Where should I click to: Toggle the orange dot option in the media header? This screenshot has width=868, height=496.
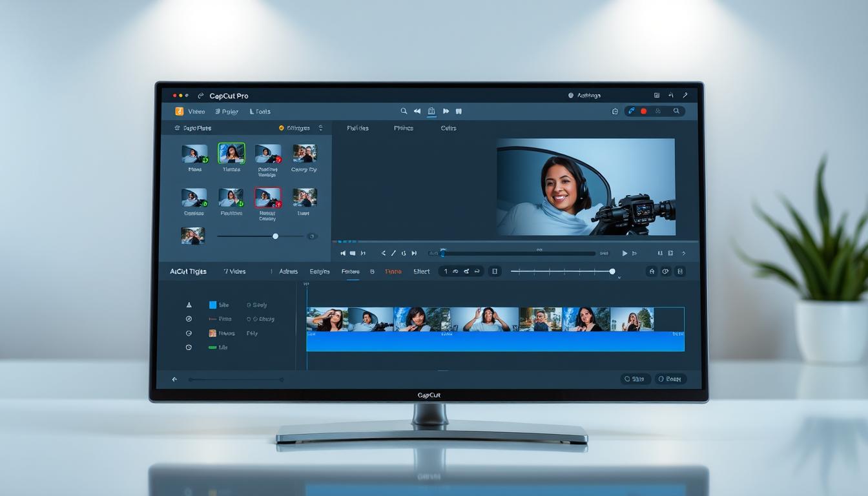pyautogui.click(x=282, y=128)
